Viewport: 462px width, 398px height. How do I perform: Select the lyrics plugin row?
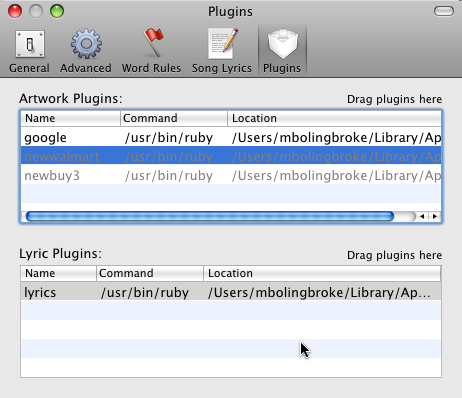(x=231, y=292)
